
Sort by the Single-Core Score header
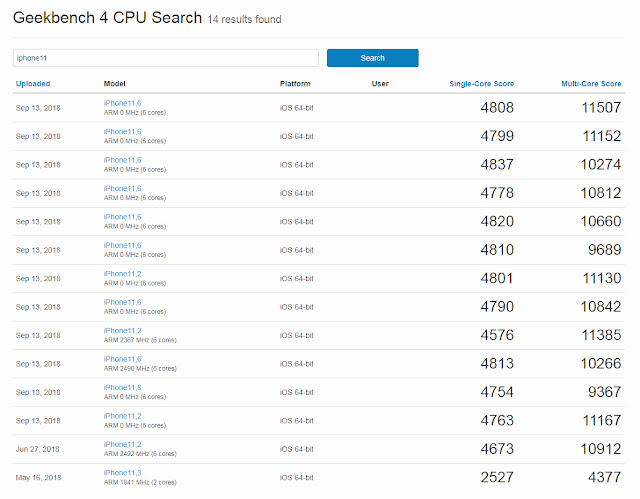[x=482, y=84]
